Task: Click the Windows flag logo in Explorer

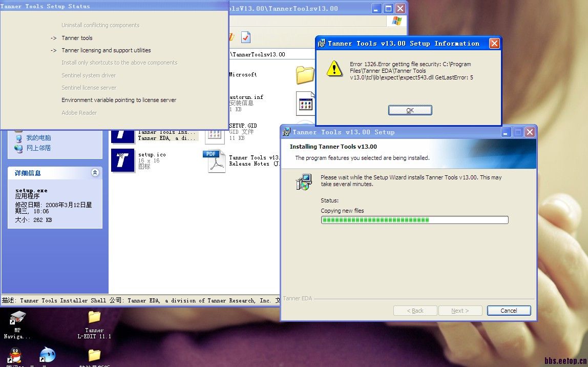Action: (397, 21)
